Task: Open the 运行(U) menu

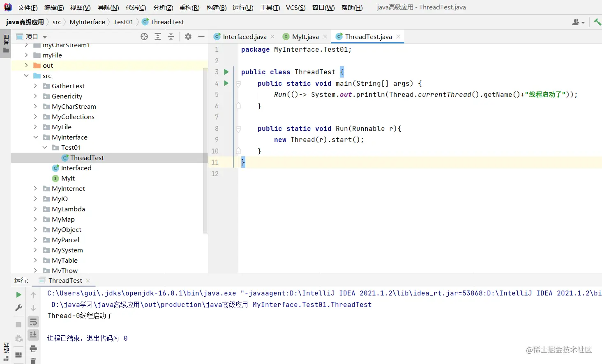Action: coord(243,7)
